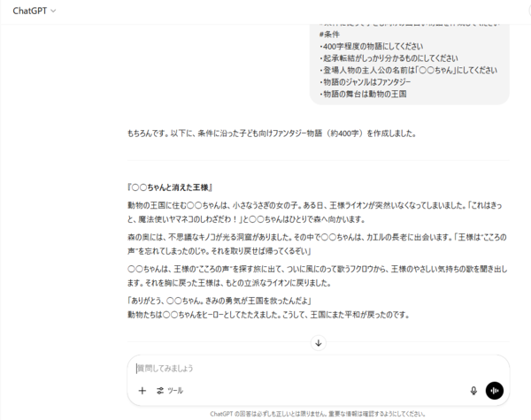Click the line ・起承転結がしっかり分かるものにしてください
Viewport: 531px width, 420px height.
[x=389, y=58]
